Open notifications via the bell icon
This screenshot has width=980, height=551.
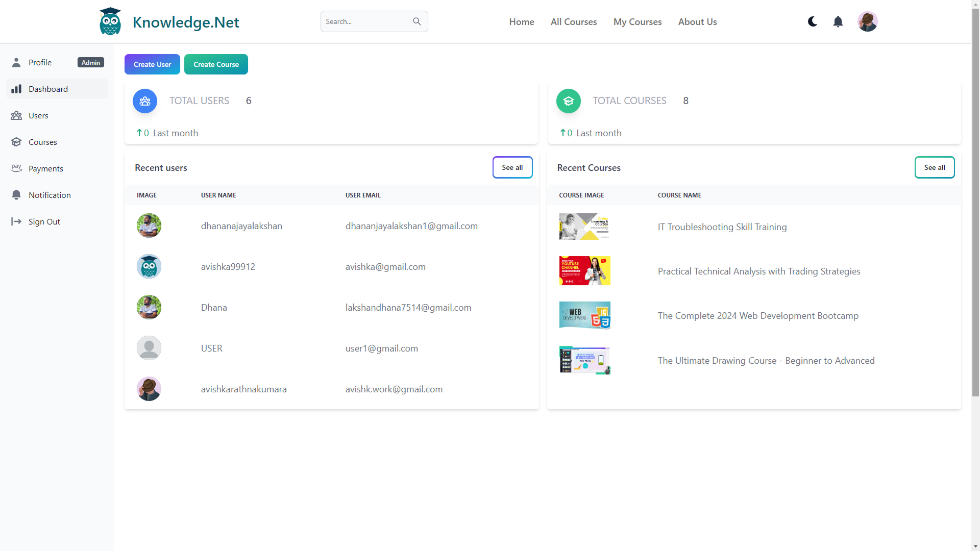pos(838,21)
